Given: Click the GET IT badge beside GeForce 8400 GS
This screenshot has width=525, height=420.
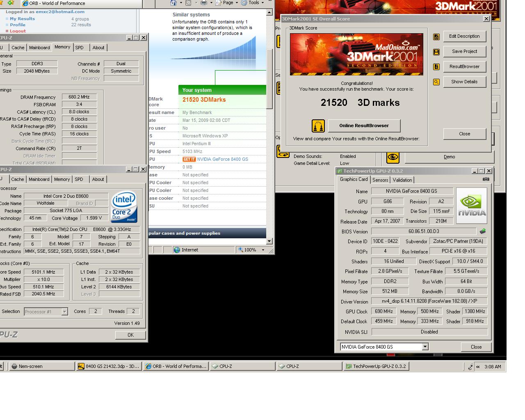Looking at the screenshot, I should [x=189, y=159].
